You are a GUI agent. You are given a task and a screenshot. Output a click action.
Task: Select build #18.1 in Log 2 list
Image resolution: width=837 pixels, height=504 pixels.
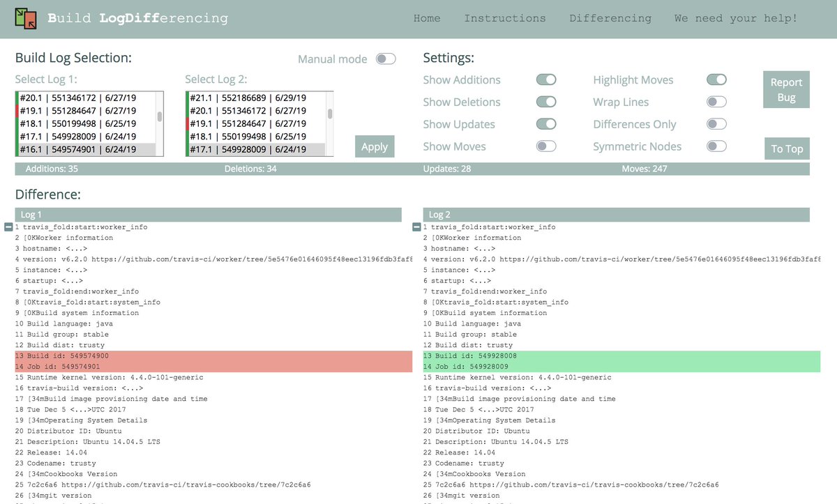click(256, 136)
